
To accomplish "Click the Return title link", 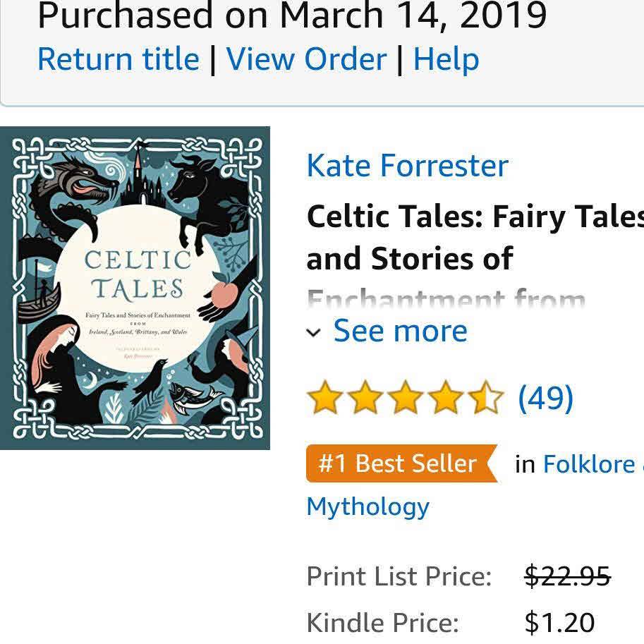I will coord(118,59).
